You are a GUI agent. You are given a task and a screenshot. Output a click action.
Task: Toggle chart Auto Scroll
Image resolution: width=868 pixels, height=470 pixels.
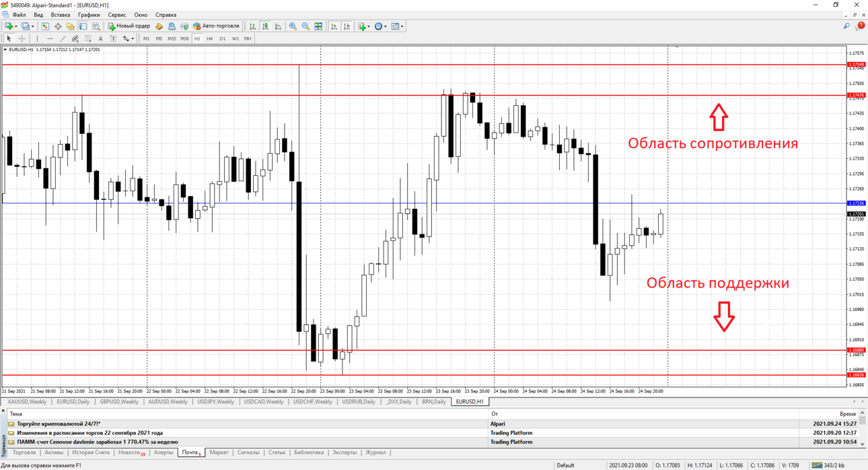coord(334,26)
